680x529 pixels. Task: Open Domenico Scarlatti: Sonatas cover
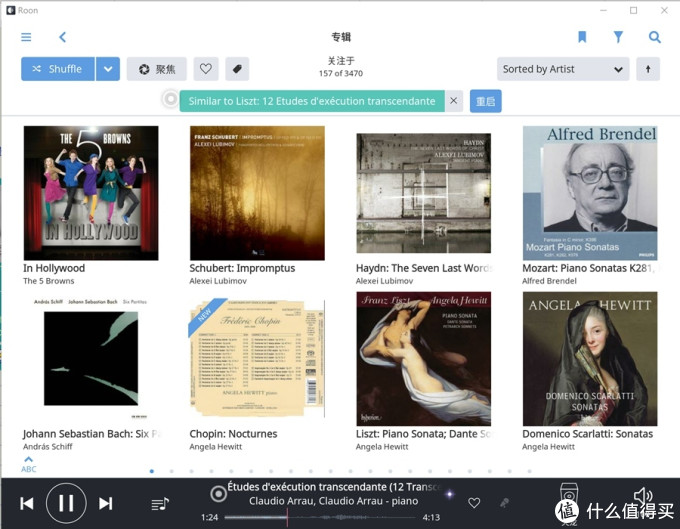tap(590, 359)
